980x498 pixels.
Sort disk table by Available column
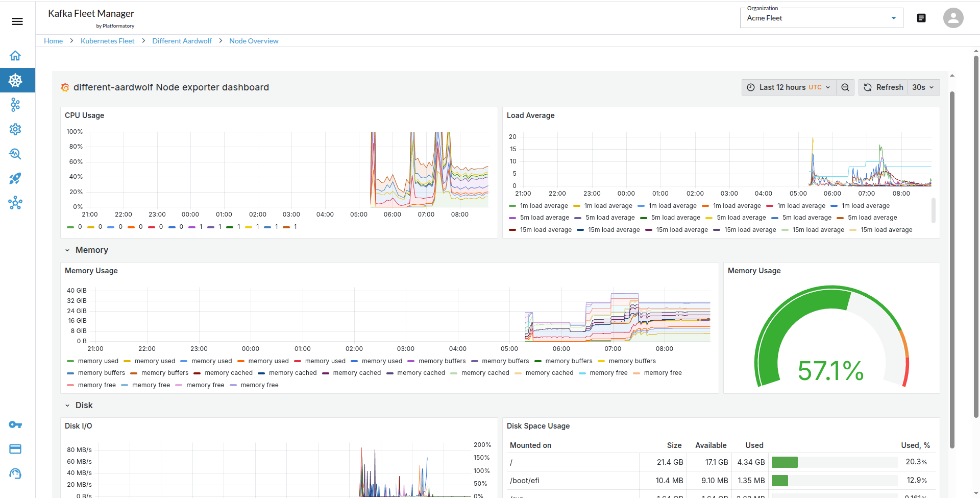point(710,445)
